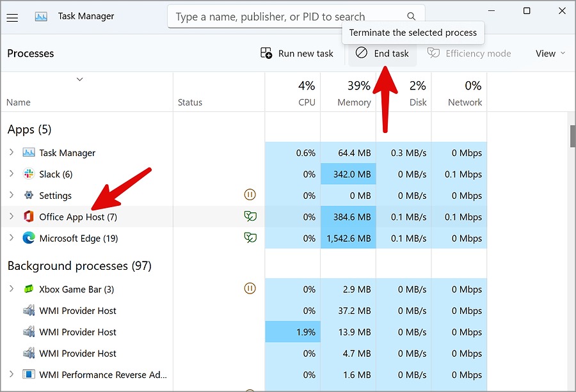Expand the Xbox Game Bar group
Image resolution: width=576 pixels, height=392 pixels.
[11, 289]
